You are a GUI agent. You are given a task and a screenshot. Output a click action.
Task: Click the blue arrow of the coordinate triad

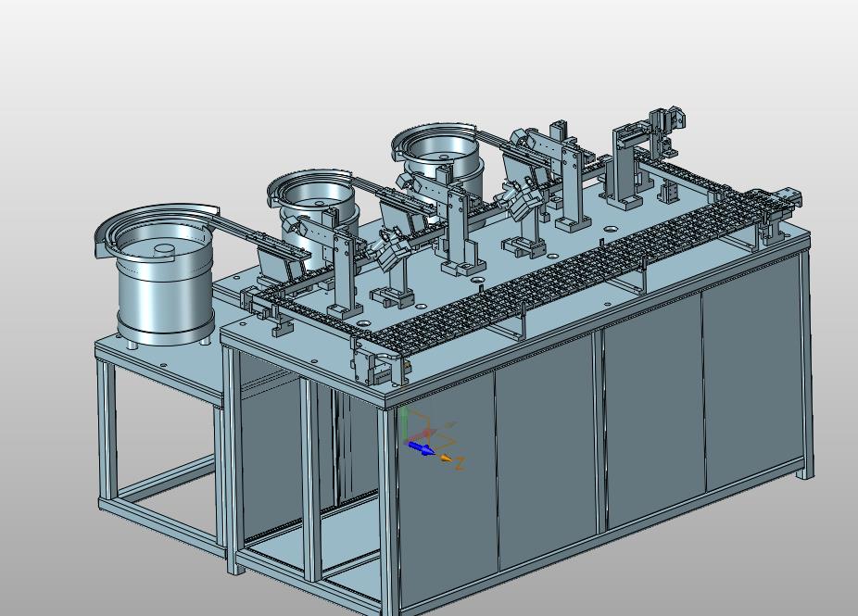click(422, 448)
